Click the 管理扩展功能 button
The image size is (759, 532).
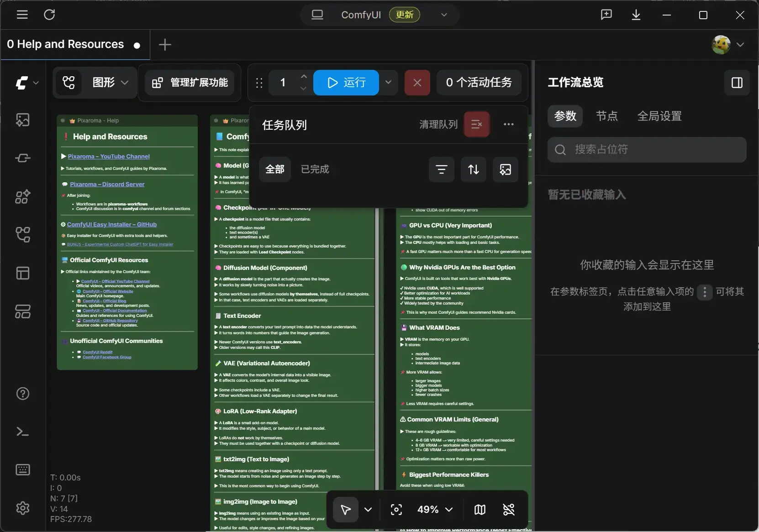pyautogui.click(x=190, y=83)
